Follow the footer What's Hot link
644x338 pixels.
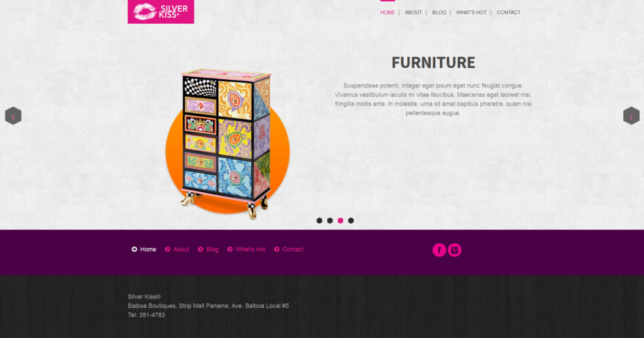pos(250,249)
